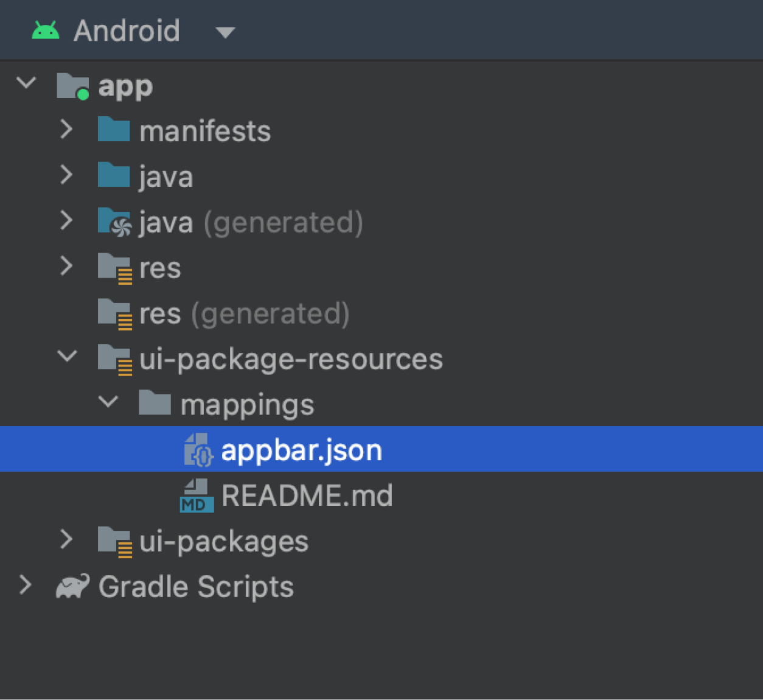
Task: Click the res (generated) folder icon
Action: point(115,314)
